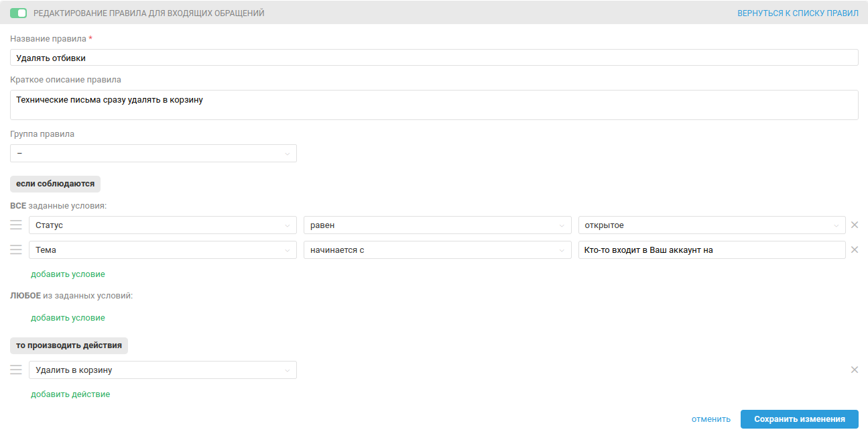Toggle the rule enabled switch
Screen dimensions: 868x438
[x=18, y=13]
